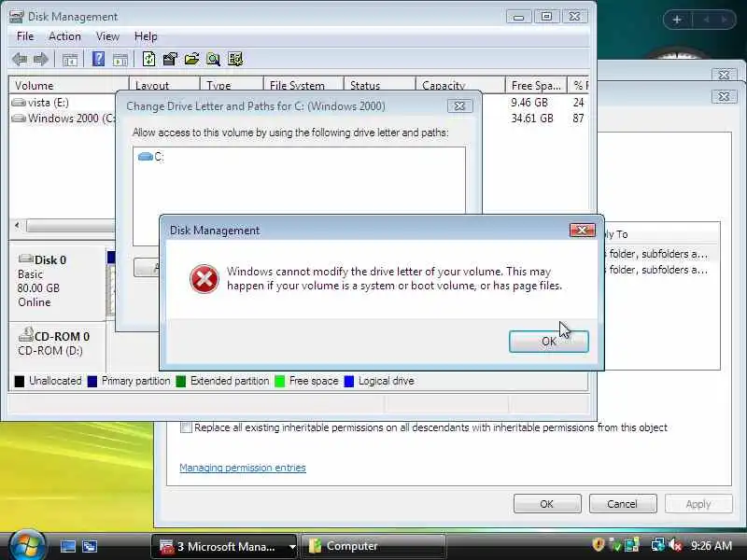Select C: drive icon in paths list
The image size is (747, 560).
(145, 156)
